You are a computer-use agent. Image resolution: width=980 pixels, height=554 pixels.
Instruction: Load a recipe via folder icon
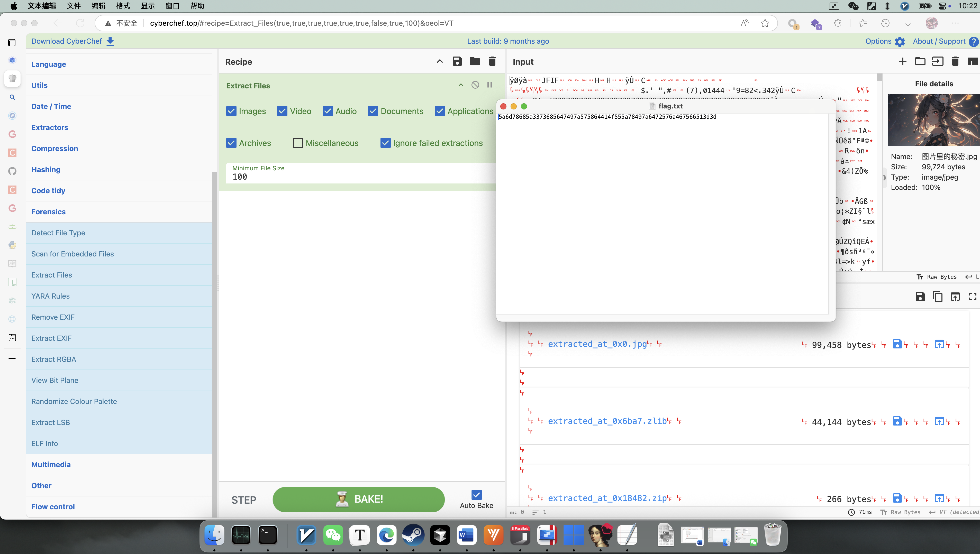(475, 61)
